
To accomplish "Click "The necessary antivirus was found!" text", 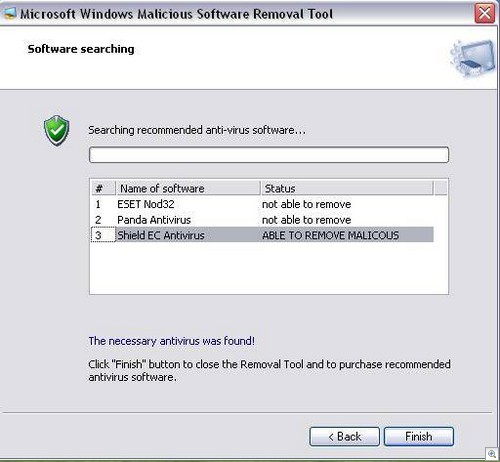I will pos(172,341).
